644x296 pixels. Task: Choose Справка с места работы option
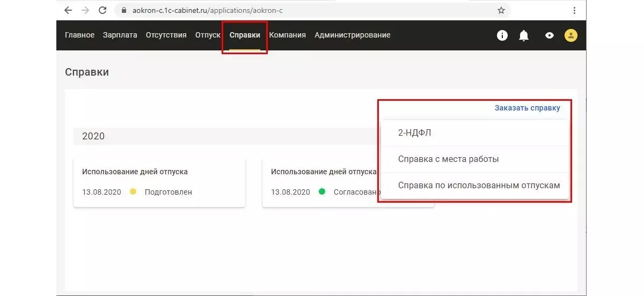pos(475,159)
